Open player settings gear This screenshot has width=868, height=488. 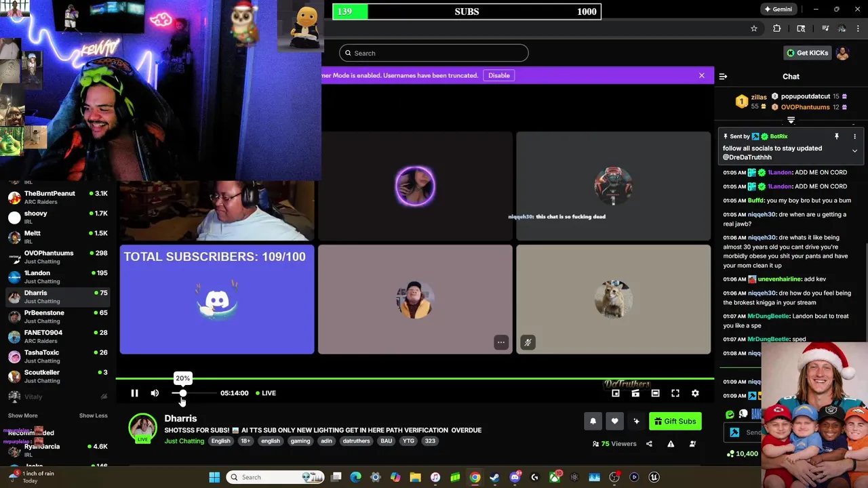[695, 393]
